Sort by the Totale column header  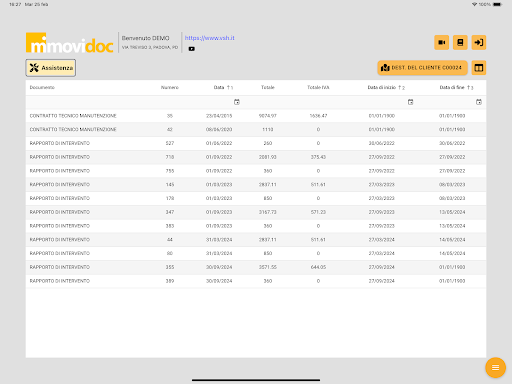[x=268, y=87]
